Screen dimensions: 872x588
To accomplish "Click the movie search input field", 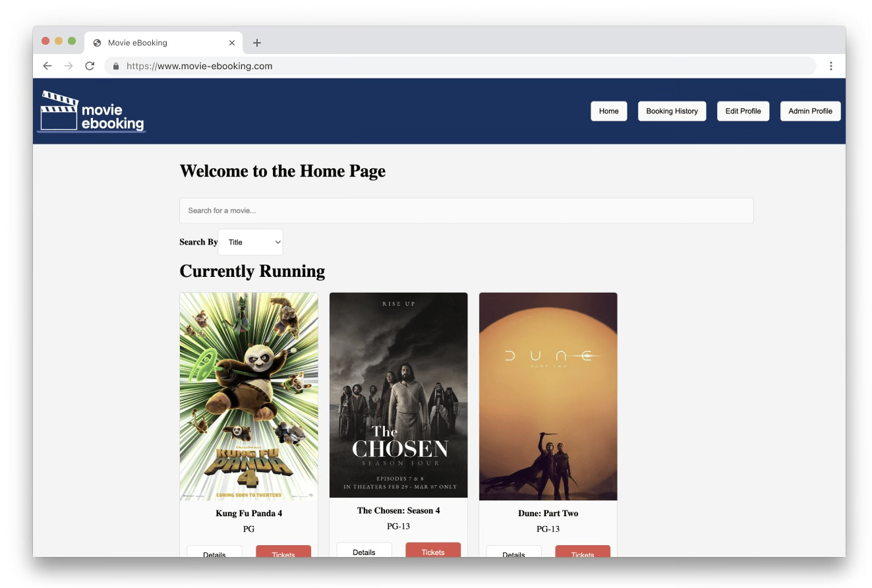I will coord(466,210).
